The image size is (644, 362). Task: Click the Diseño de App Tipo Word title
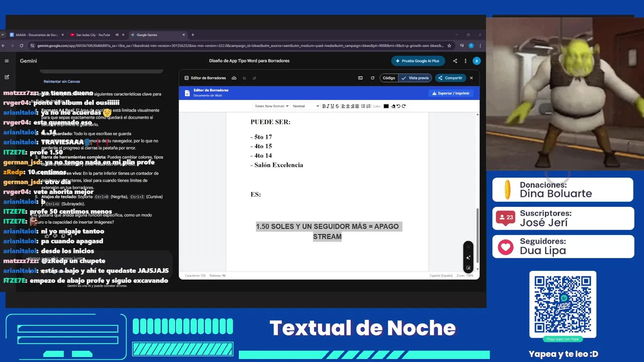(249, 61)
